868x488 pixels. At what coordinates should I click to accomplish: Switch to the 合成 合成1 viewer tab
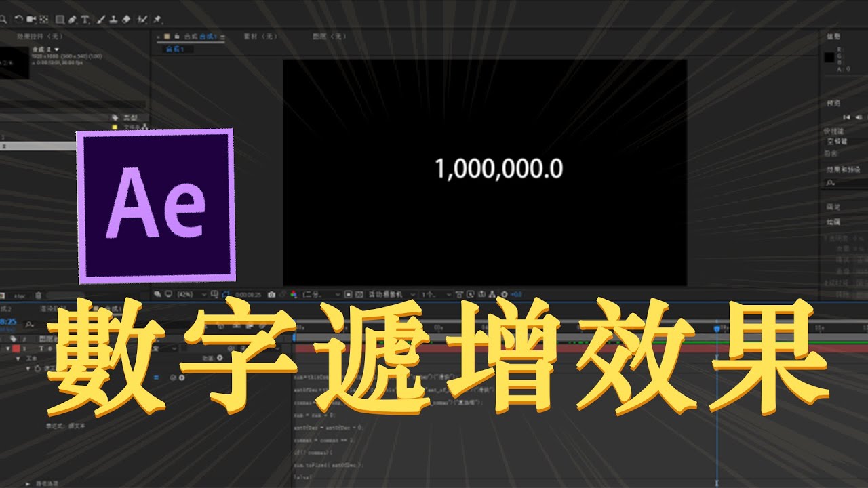pos(200,37)
